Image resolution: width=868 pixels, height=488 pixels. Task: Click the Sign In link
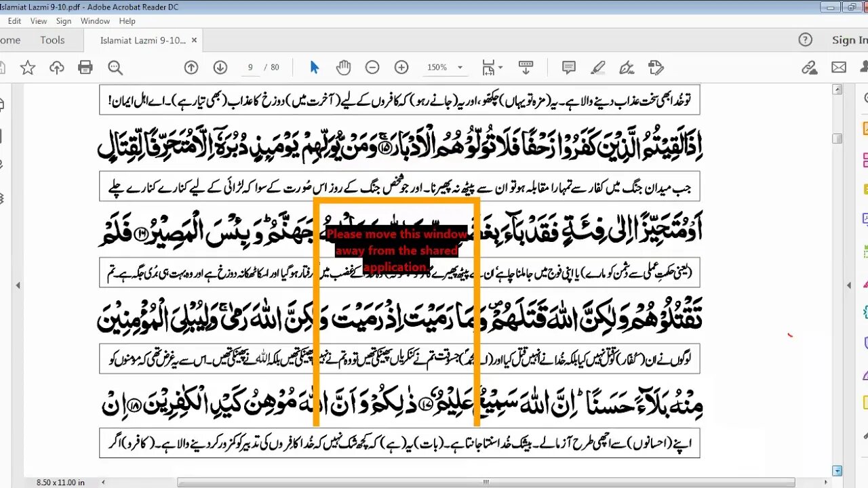coord(850,40)
